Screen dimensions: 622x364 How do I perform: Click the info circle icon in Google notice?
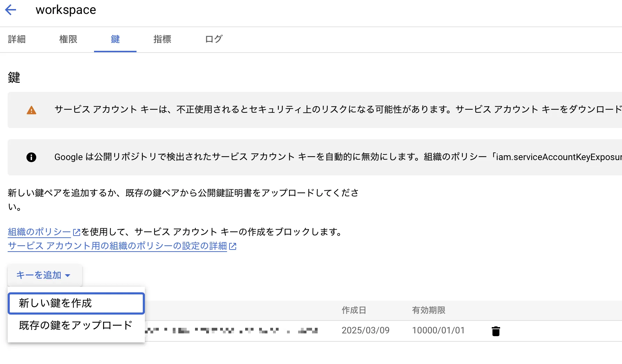(31, 157)
